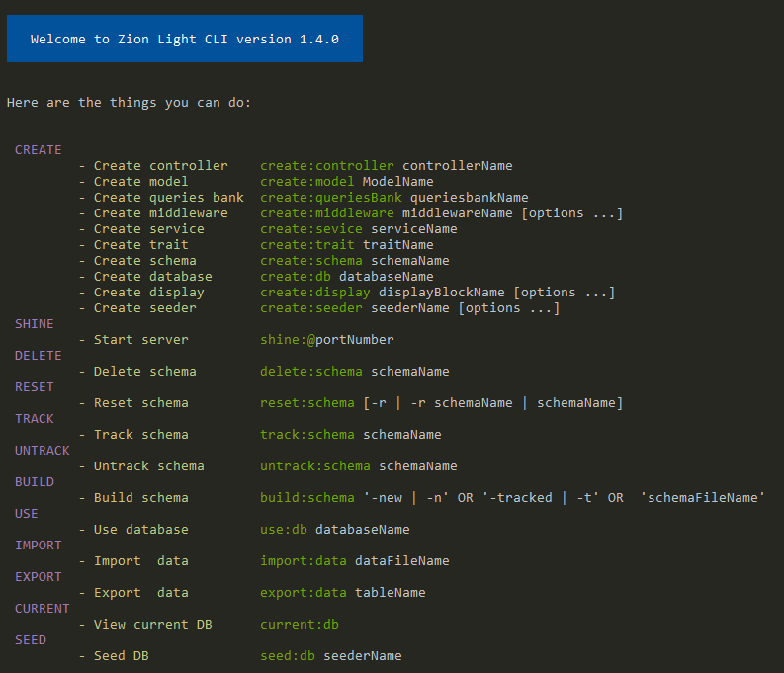The height and width of the screenshot is (673, 784).
Task: Click the 'Create schema' description
Action: click(x=145, y=260)
